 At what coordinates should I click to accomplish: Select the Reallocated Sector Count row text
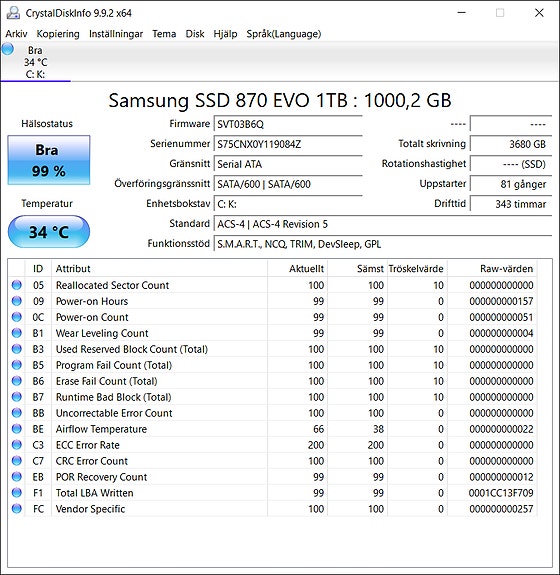coord(112,285)
